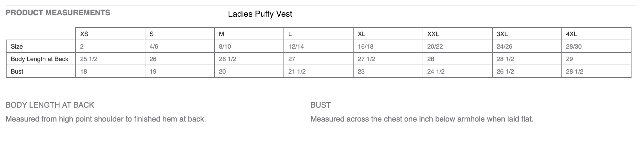
Task: Click the bust value 21 1/2
Action: (297, 72)
